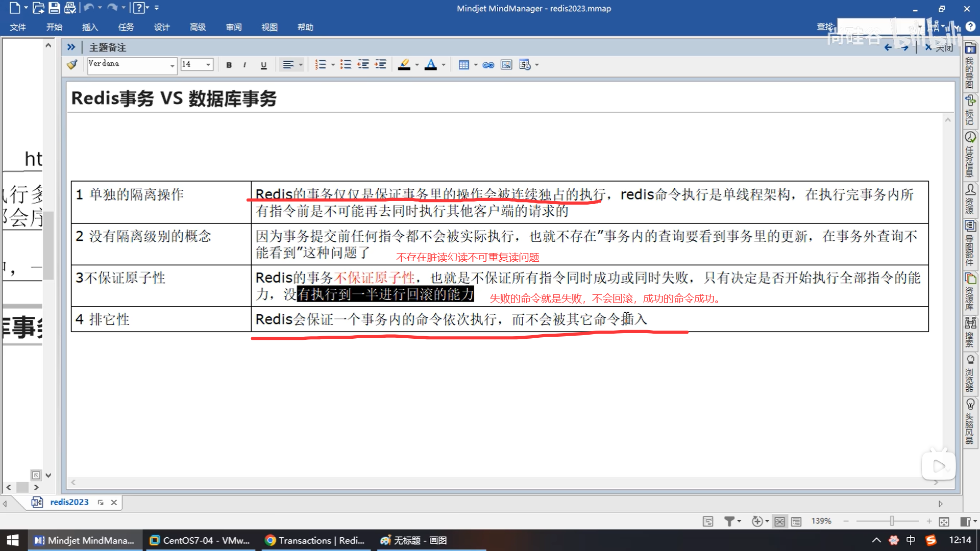Insert a hyperlink into the notes

point(488,65)
